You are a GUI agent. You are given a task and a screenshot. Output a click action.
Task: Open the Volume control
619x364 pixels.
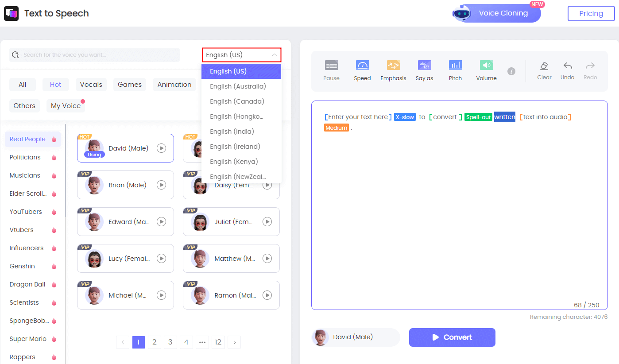[486, 70]
